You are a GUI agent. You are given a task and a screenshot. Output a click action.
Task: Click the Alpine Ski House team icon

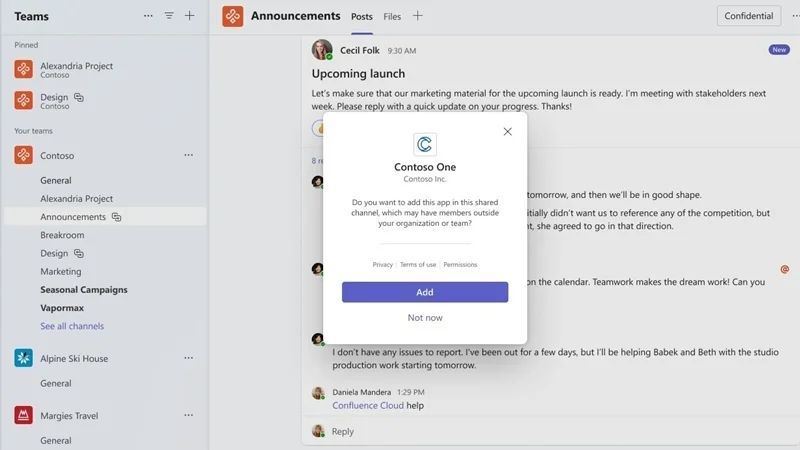23,358
